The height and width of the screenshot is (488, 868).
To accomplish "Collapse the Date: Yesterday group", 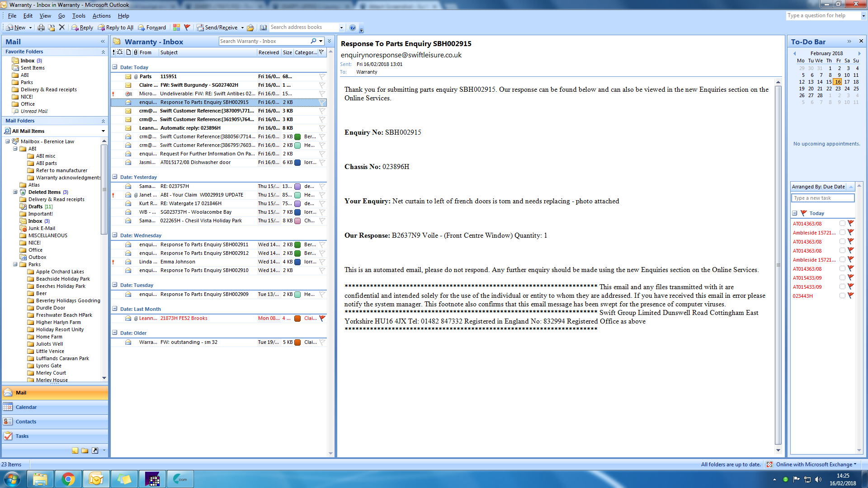I will click(115, 177).
